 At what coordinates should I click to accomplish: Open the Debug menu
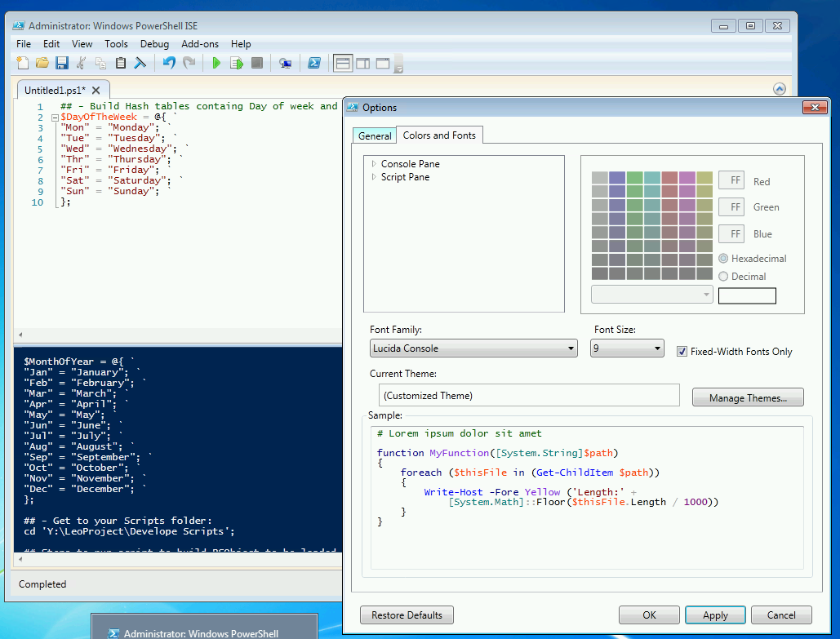click(x=155, y=44)
